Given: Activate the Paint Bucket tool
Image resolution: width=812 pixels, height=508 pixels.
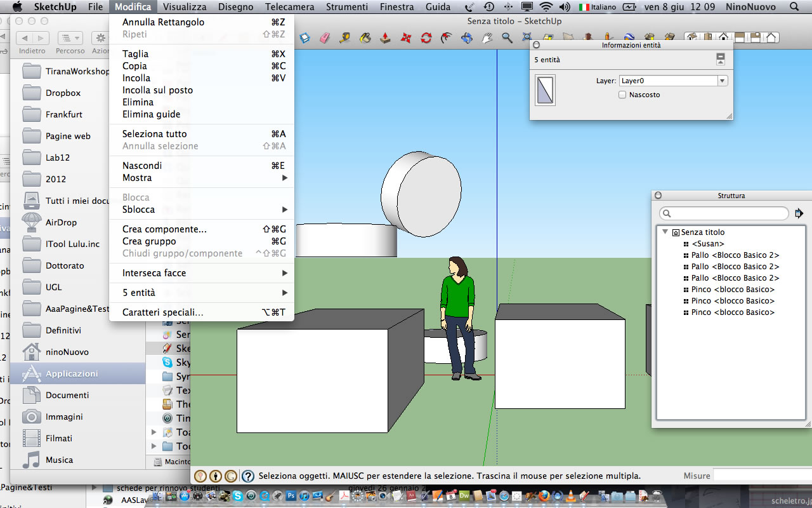Looking at the screenshot, I should click(x=365, y=38).
